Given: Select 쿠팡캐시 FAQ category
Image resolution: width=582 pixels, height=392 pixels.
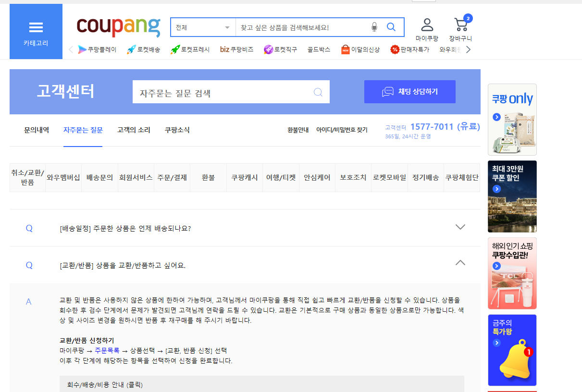Looking at the screenshot, I should click(x=245, y=178).
